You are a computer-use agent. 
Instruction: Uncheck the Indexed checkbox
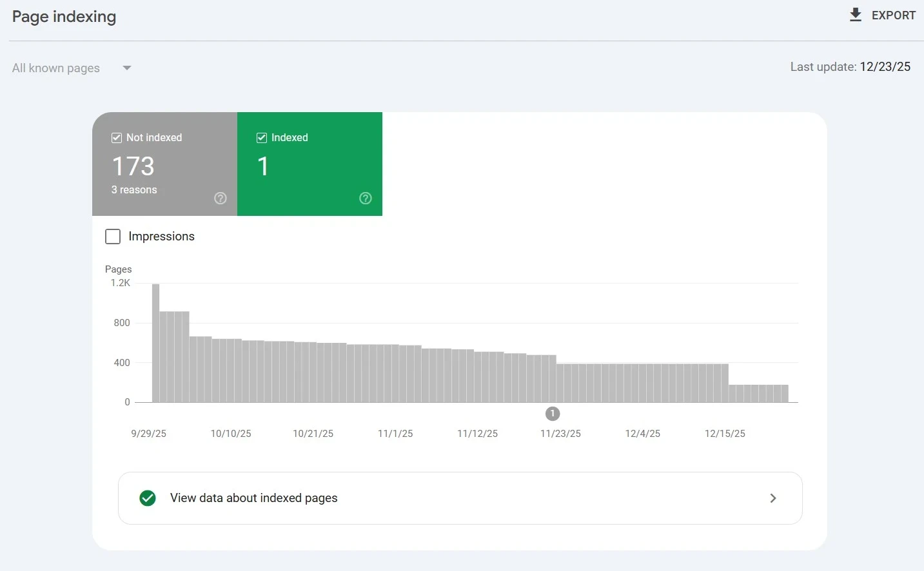click(x=262, y=137)
